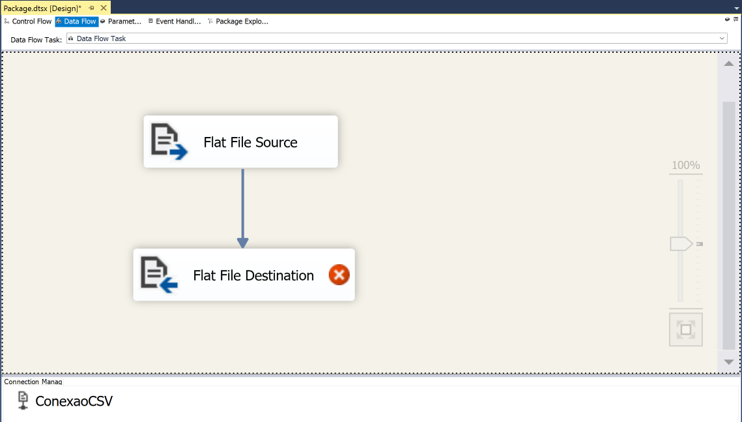The image size is (742, 422).
Task: Click the zoom slider thumb
Action: (681, 244)
